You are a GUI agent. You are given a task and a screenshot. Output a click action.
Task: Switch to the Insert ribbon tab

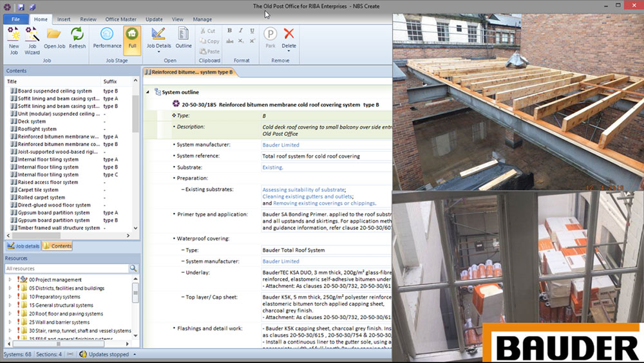pyautogui.click(x=64, y=19)
